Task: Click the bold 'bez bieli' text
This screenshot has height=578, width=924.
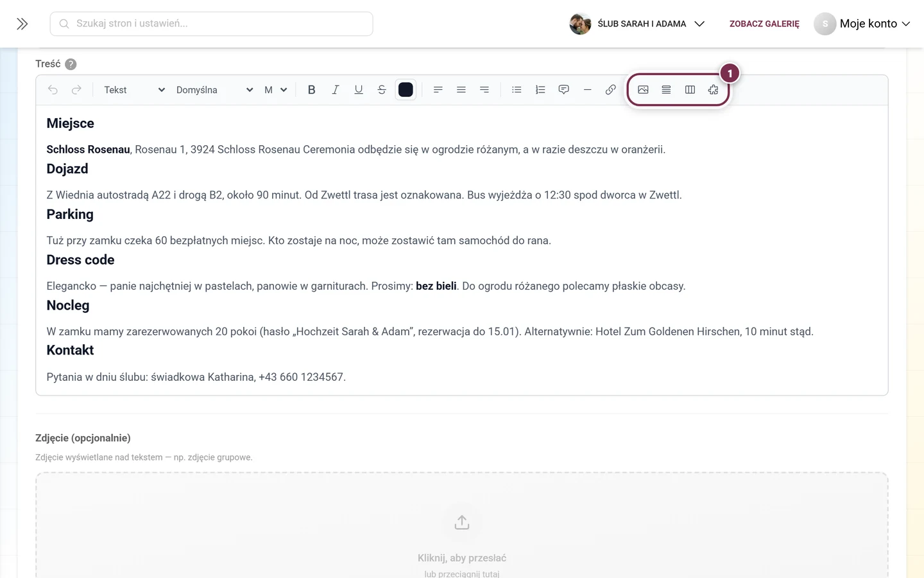Action: tap(436, 286)
